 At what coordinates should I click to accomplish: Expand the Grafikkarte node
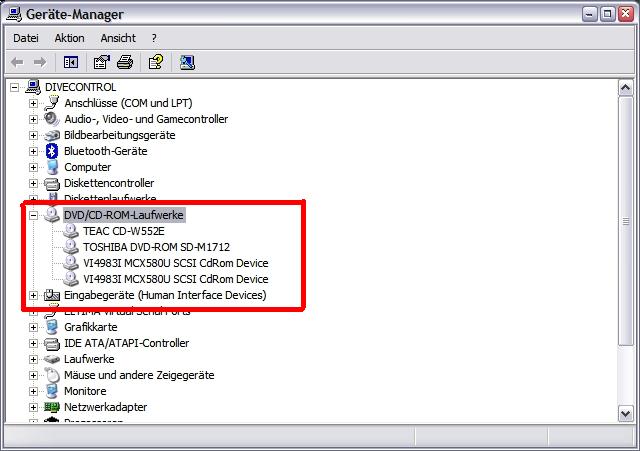tap(33, 327)
